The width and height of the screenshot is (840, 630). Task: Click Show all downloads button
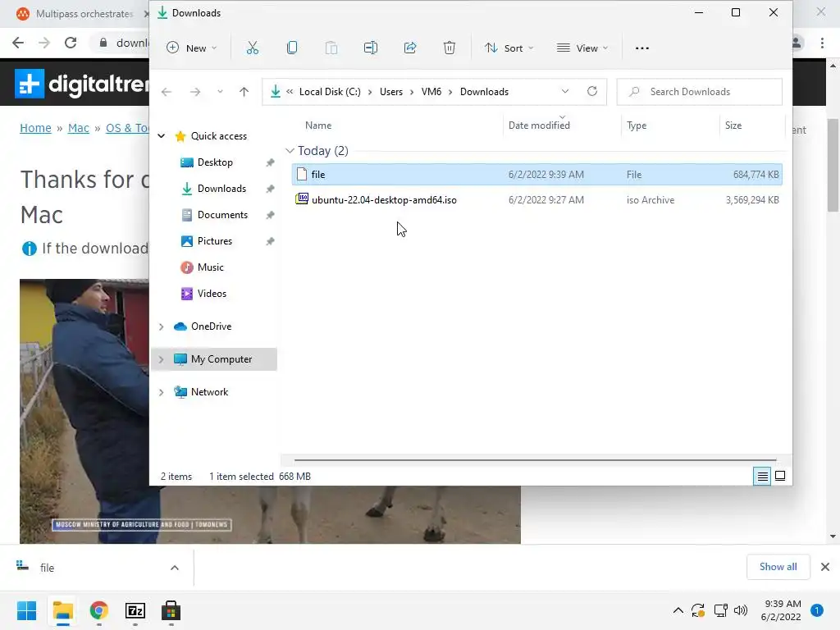(778, 567)
